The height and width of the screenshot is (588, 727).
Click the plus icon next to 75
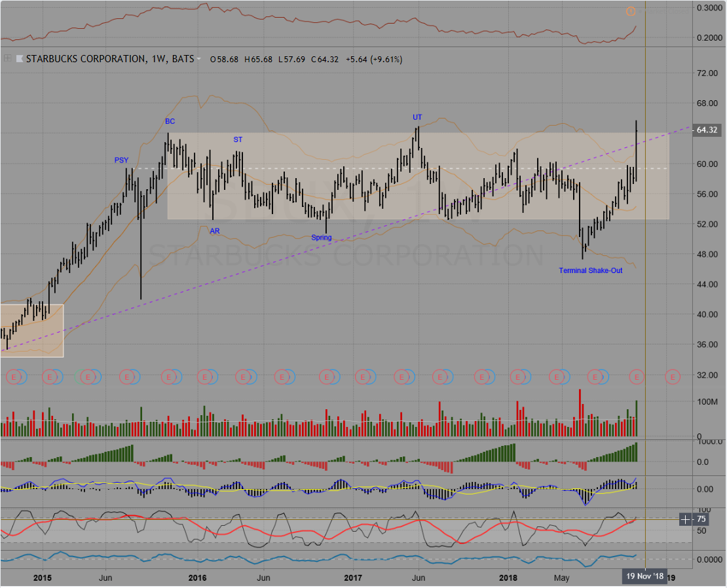pyautogui.click(x=685, y=519)
